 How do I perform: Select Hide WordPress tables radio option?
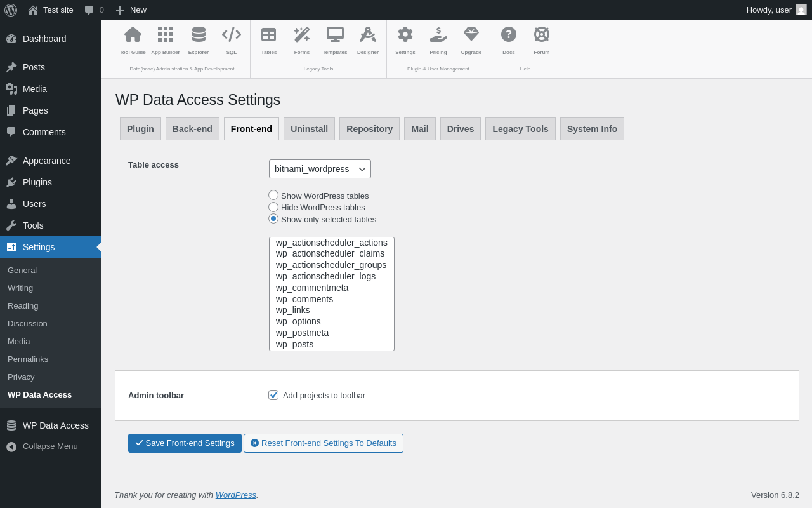point(273,207)
